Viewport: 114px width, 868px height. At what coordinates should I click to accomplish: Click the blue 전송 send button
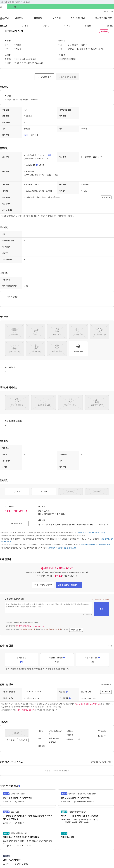(102, 609)
